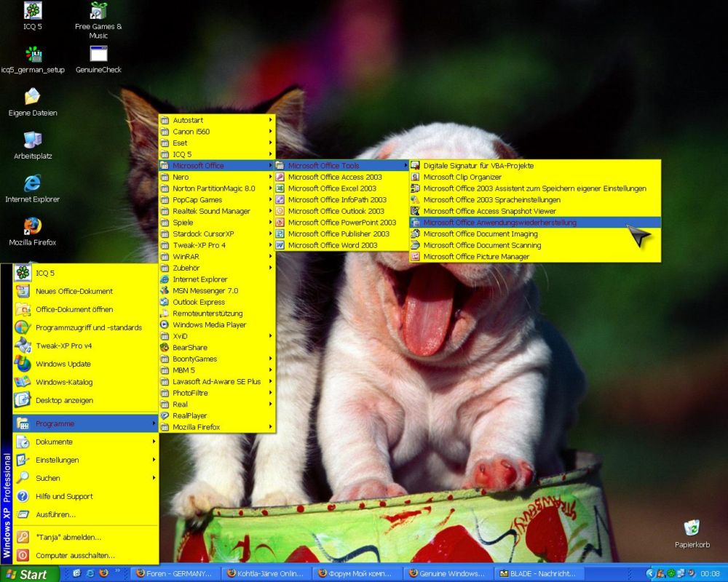The width and height of the screenshot is (728, 582).
Task: Expand the Norton PartitionMagic 8.0 submenu
Action: tap(213, 188)
